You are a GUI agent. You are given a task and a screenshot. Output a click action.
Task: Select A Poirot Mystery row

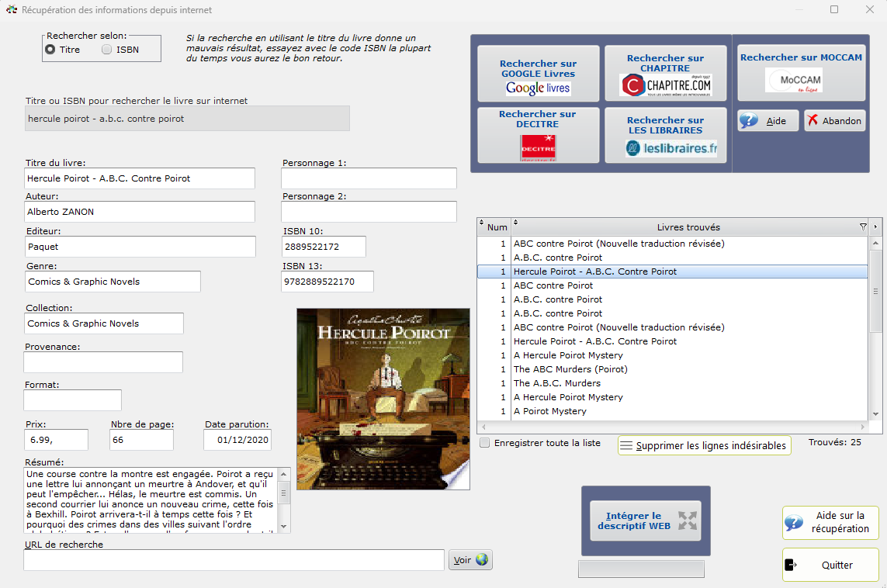click(x=673, y=411)
